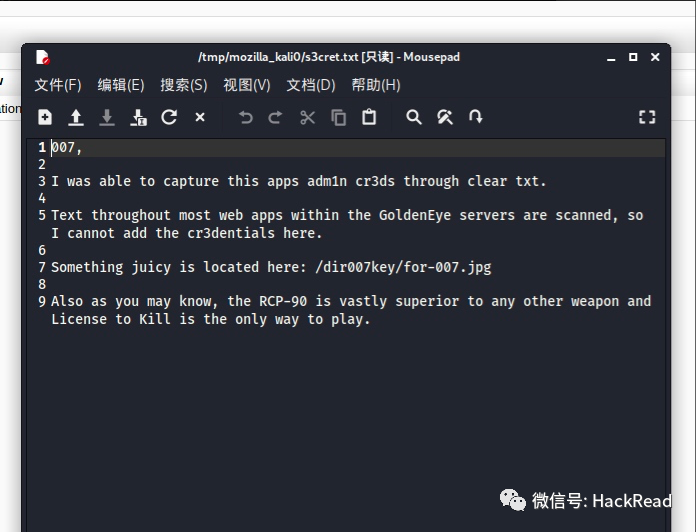Open the 搜索(S) menu

point(184,85)
